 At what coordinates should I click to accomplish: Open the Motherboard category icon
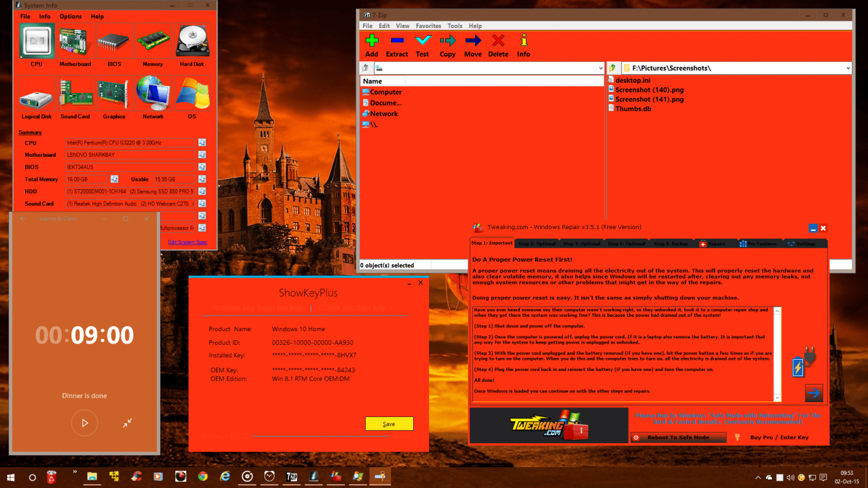coord(75,41)
